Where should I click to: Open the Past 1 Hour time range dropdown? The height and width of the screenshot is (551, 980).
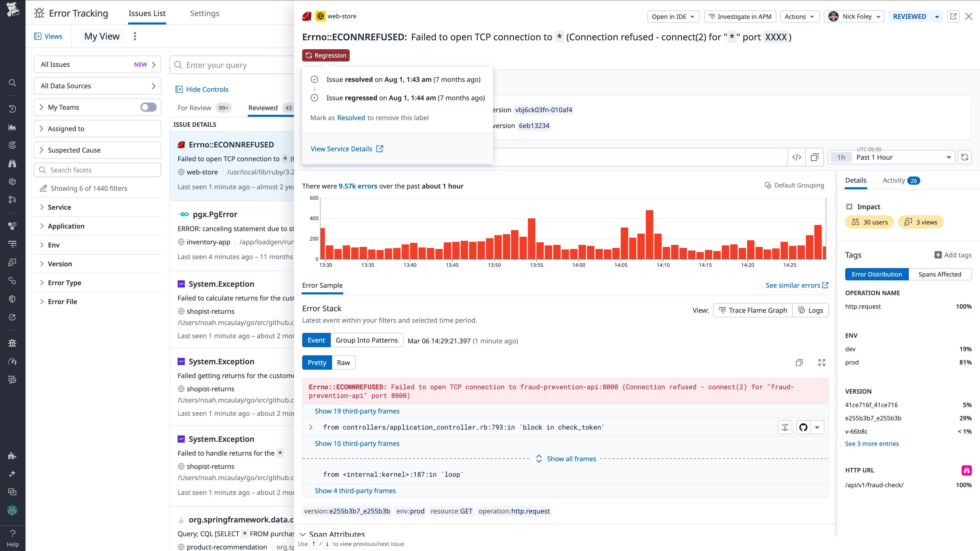coord(902,157)
